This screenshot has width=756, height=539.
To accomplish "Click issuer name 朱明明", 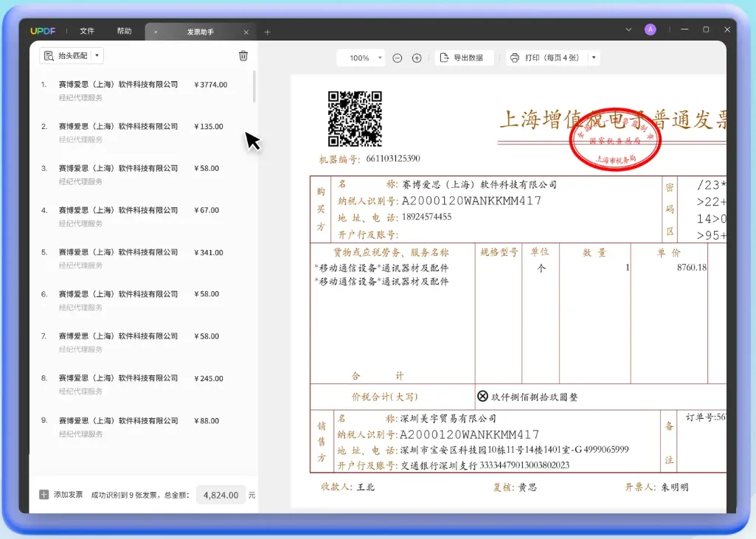I will (675, 487).
